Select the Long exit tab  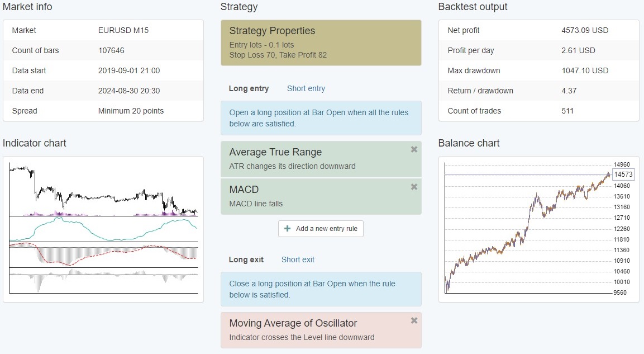(246, 259)
